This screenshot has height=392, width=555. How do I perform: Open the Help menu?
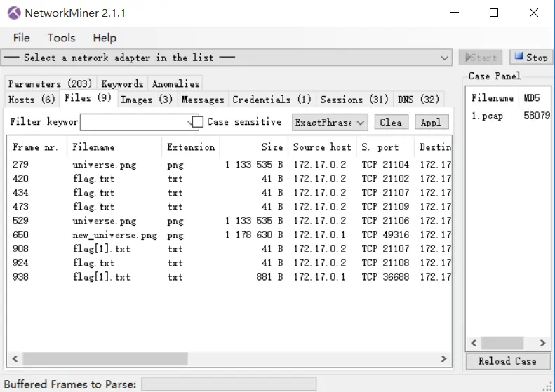[105, 37]
